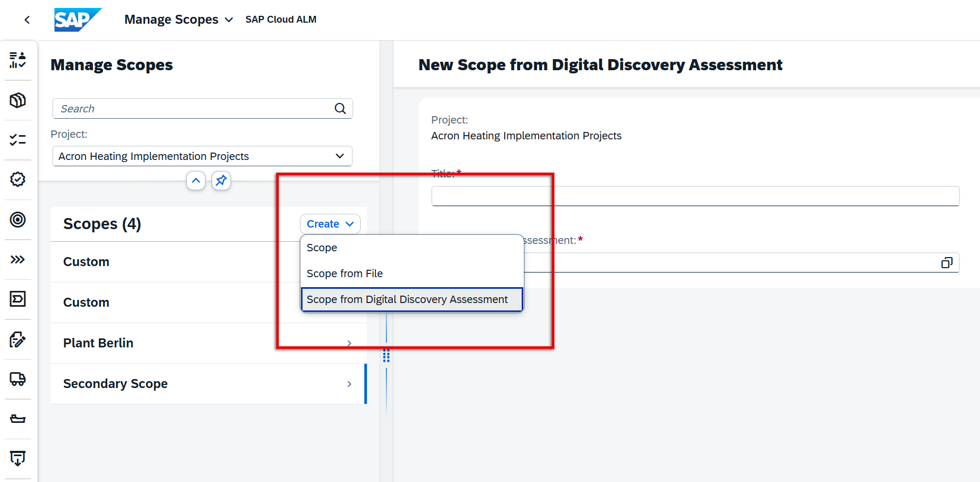Pin the header with pin icon
Image resolution: width=980 pixels, height=482 pixels.
point(221,181)
